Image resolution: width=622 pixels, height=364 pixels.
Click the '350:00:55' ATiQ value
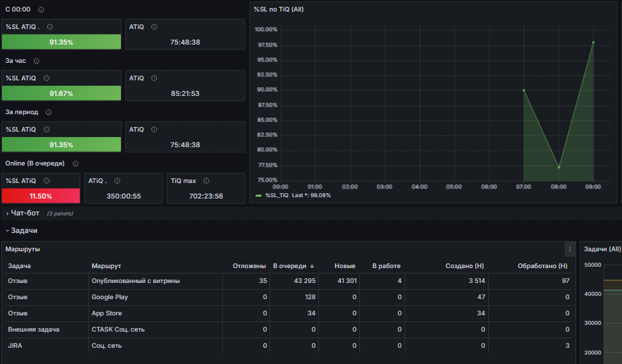[124, 196]
